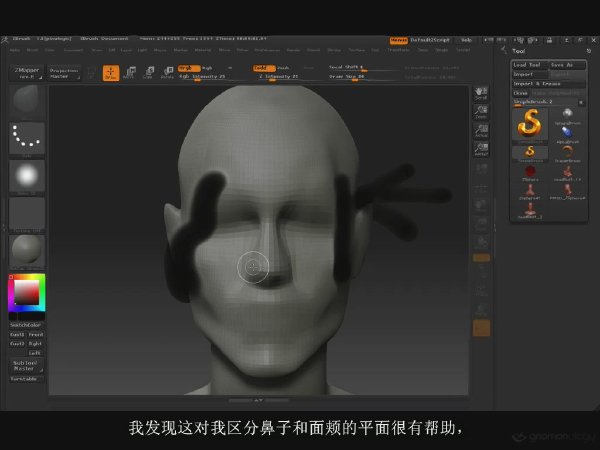The image size is (600, 450).
Task: Select the SphereBrush tool
Action: click(x=567, y=116)
